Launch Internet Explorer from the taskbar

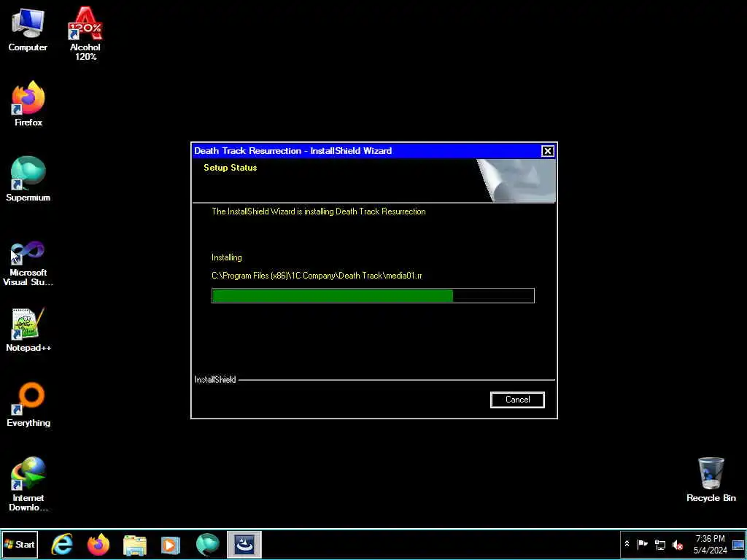[x=63, y=544]
